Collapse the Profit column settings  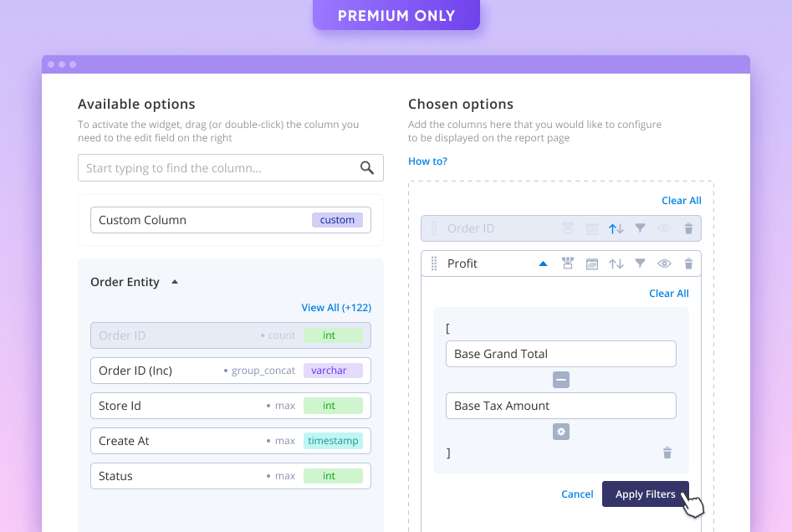543,263
